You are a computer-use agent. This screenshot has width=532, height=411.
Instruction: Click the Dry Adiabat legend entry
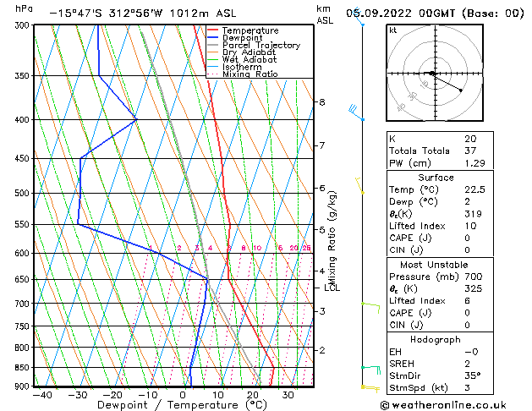tap(241, 52)
